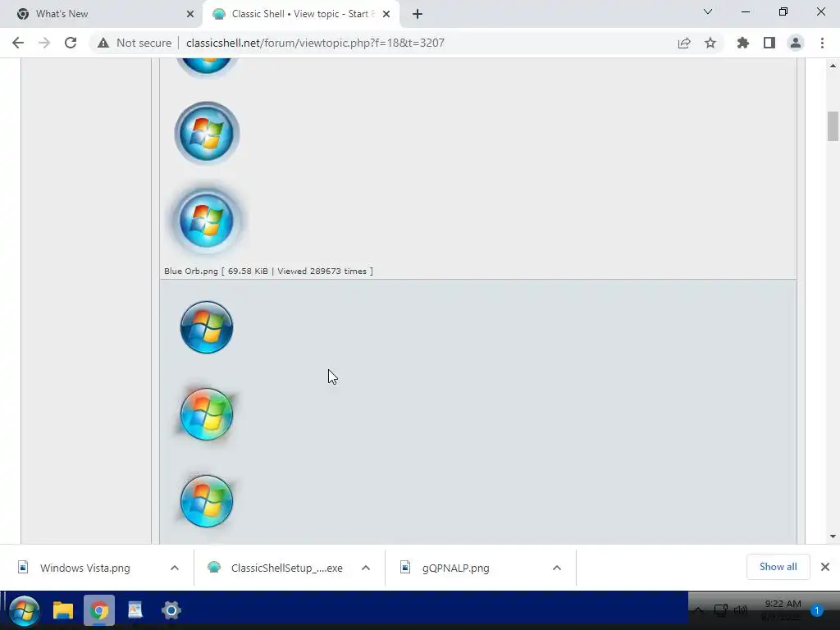Click the second blue orb image with soft outer ring
This screenshot has width=840, height=630.
click(207, 133)
